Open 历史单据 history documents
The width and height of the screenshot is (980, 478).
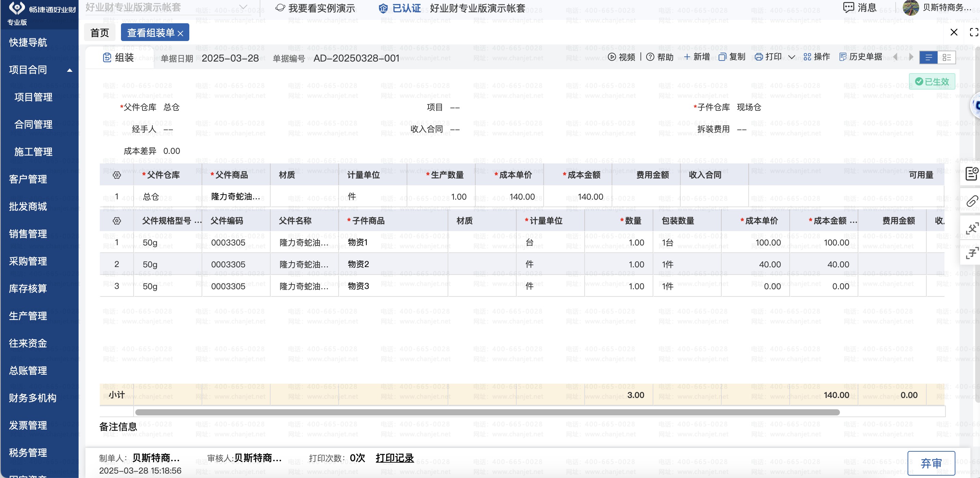click(x=860, y=57)
